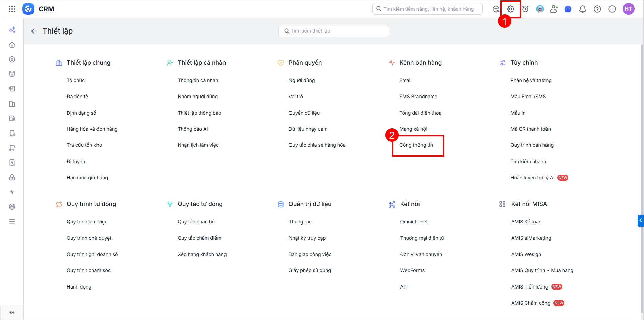Open Thùng rác
The width and height of the screenshot is (644, 320).
coord(300,222)
